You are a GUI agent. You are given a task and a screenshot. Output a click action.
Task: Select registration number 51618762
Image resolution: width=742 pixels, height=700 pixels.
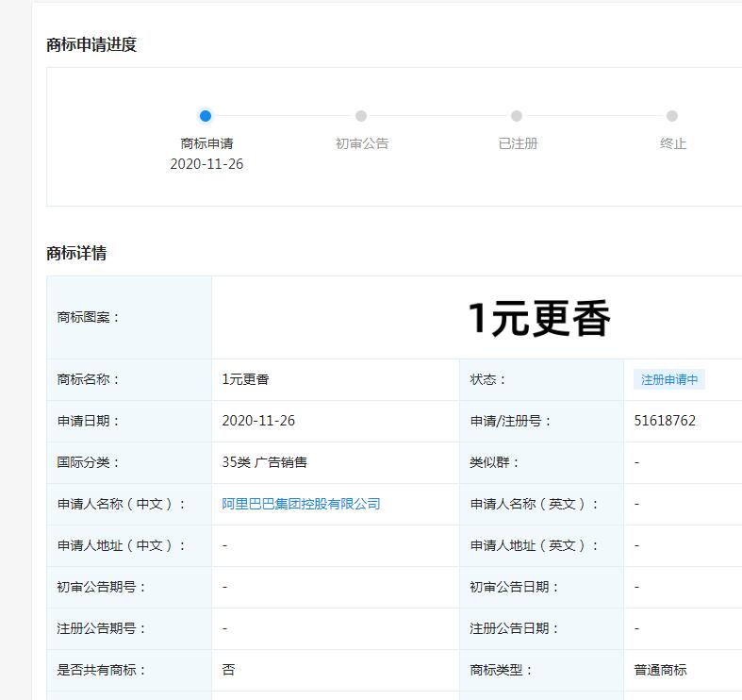[x=665, y=421]
